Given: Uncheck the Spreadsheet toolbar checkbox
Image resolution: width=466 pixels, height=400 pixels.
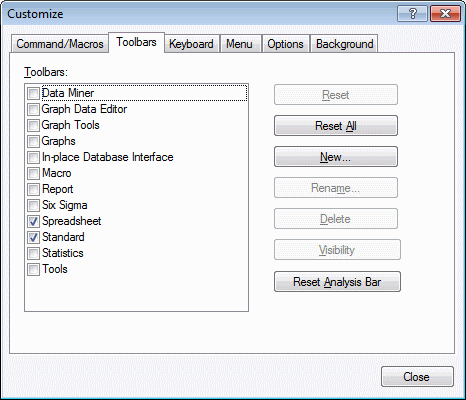Looking at the screenshot, I should point(33,221).
